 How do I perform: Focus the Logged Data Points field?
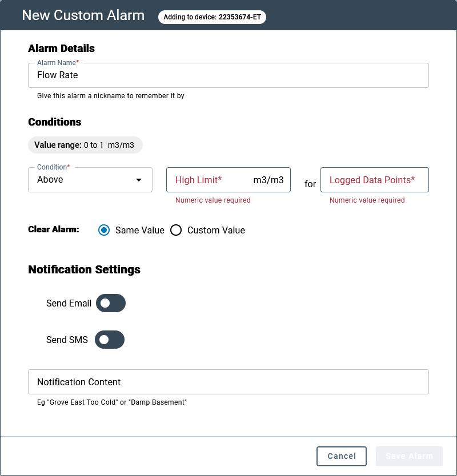(x=375, y=180)
